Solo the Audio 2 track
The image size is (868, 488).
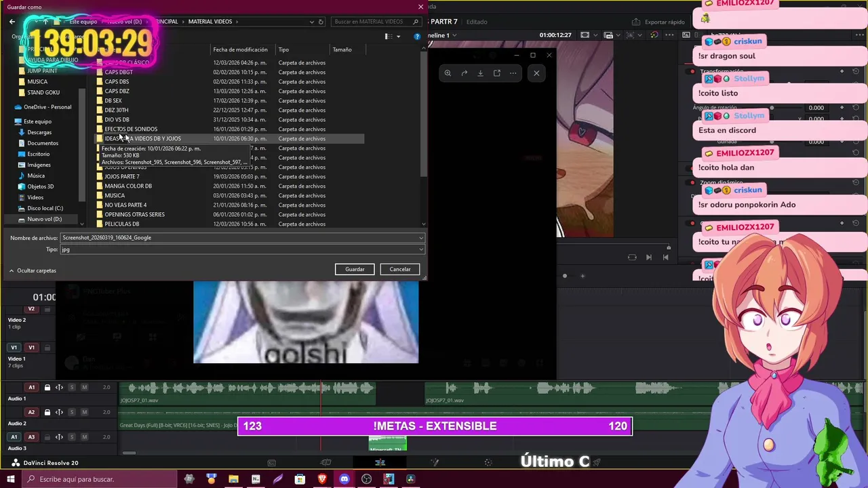click(72, 412)
